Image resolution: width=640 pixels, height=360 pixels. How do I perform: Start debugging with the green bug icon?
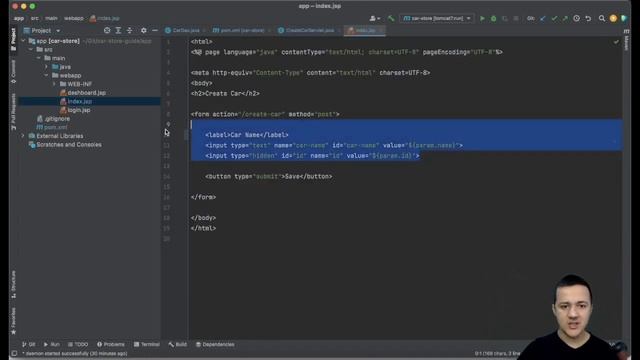coord(493,18)
